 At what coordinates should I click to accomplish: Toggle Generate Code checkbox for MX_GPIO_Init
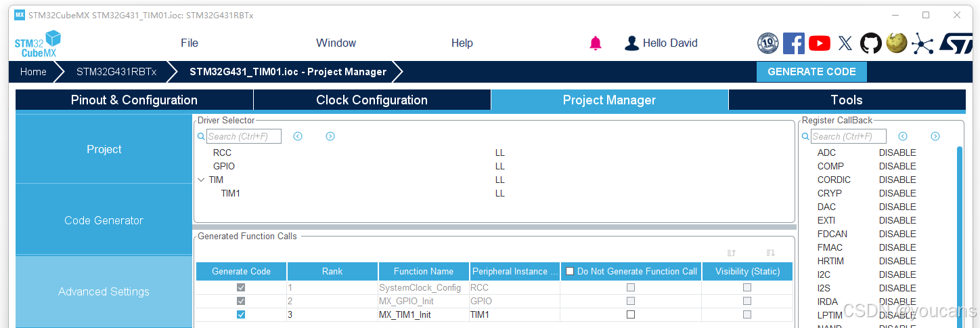(x=241, y=301)
